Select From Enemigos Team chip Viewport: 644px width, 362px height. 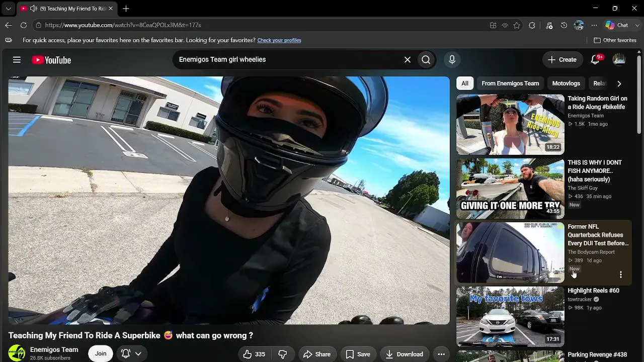[510, 83]
